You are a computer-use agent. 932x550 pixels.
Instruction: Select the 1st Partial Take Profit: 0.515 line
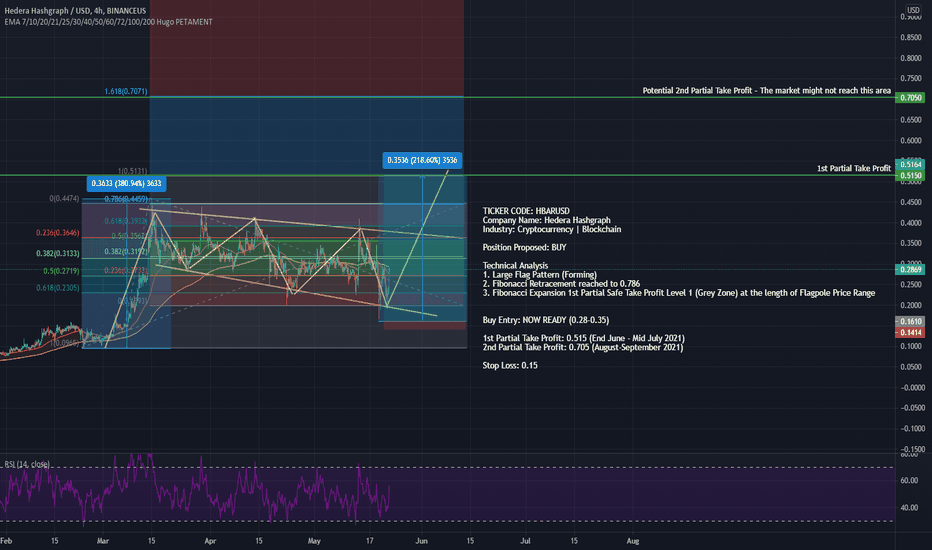tap(583, 338)
